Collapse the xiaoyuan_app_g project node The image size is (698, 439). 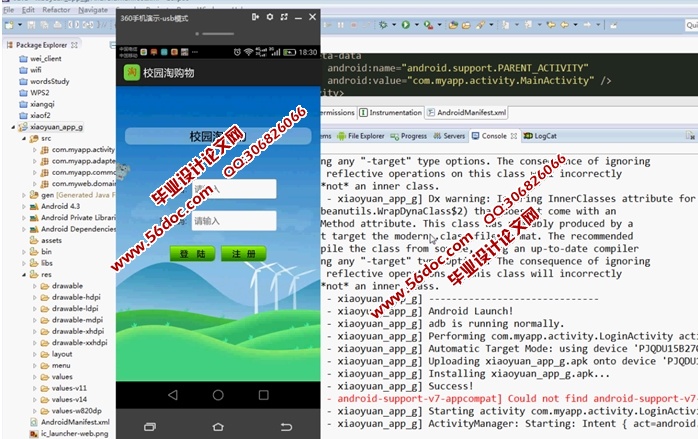13,127
